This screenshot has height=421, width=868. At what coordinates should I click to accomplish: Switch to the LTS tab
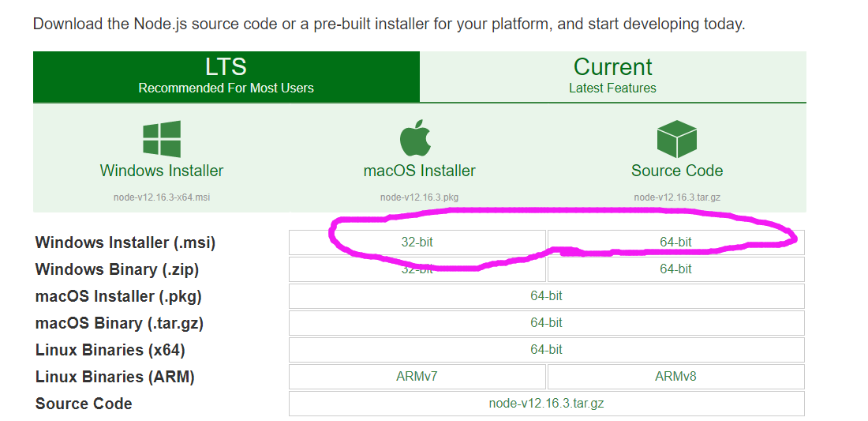click(x=226, y=77)
